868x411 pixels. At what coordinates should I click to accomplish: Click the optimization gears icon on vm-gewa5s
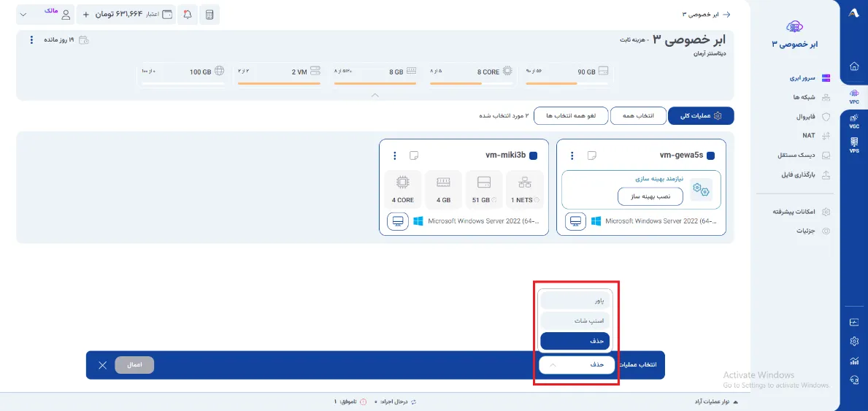click(x=701, y=190)
